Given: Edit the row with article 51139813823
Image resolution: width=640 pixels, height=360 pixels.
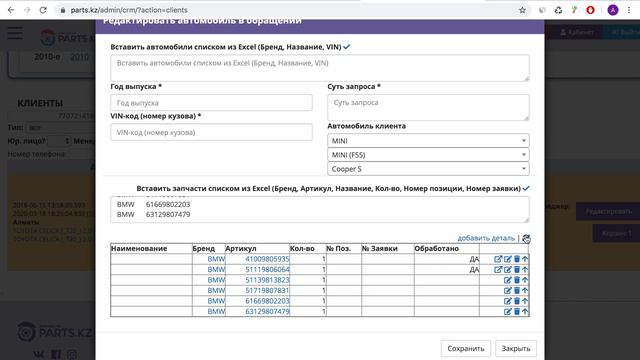Looking at the screenshot, I should [507, 280].
